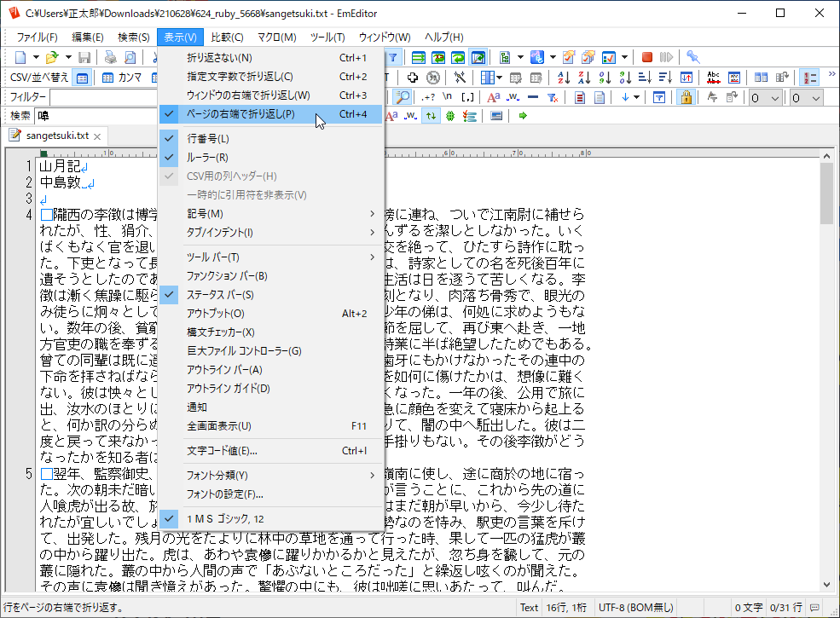The image size is (840, 618).
Task: Choose フォントの設定(F)... menu entry
Action: (x=270, y=494)
